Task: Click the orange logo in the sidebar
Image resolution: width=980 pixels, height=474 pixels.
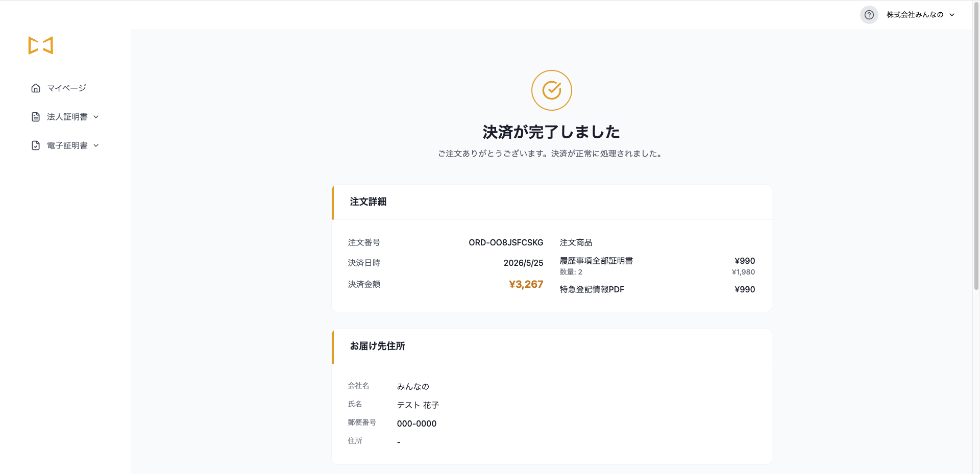Action: pyautogui.click(x=41, y=45)
